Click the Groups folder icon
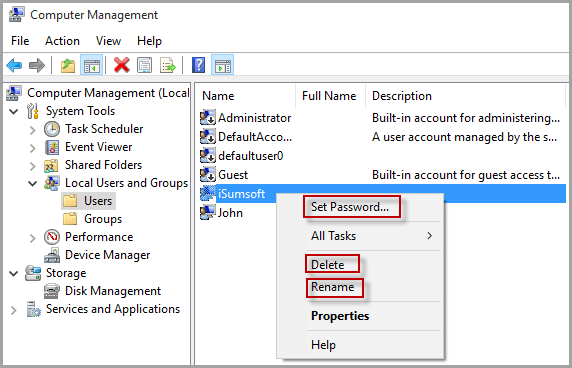 [x=70, y=219]
